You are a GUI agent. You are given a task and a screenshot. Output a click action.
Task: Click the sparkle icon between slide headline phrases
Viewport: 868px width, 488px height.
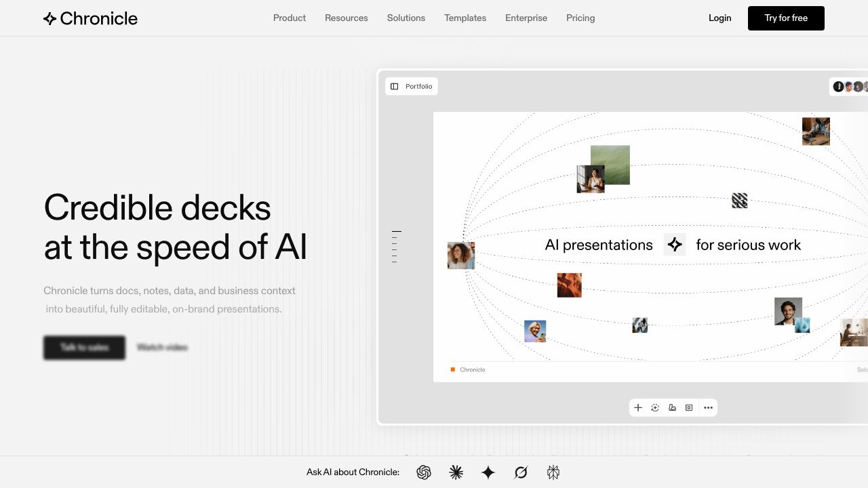coord(675,245)
